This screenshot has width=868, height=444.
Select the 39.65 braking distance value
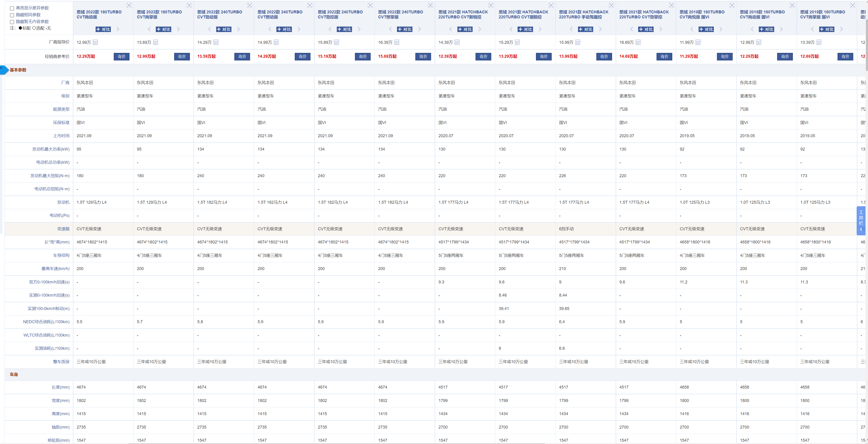coord(564,309)
